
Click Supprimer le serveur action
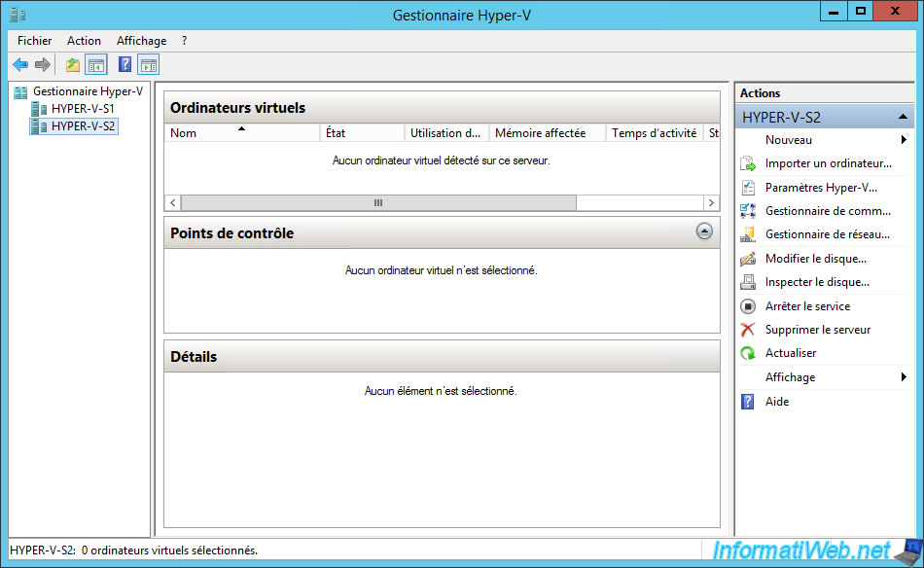(x=817, y=330)
